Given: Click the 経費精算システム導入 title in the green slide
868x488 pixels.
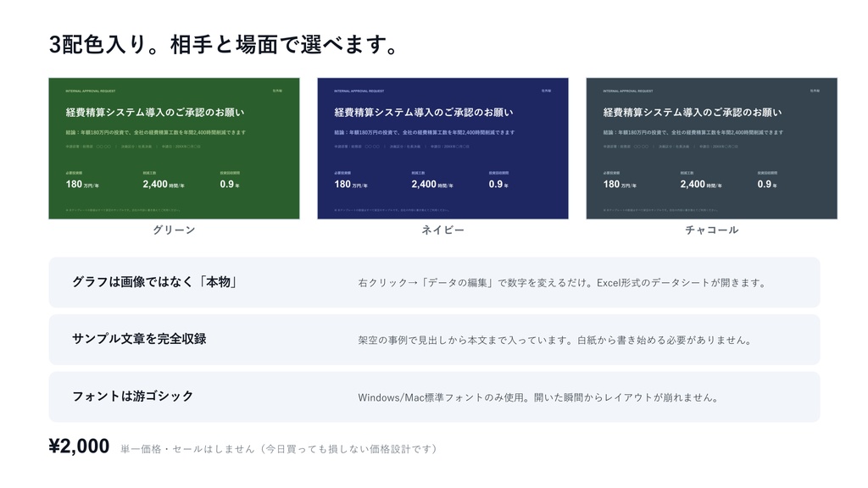Looking at the screenshot, I should (155, 113).
